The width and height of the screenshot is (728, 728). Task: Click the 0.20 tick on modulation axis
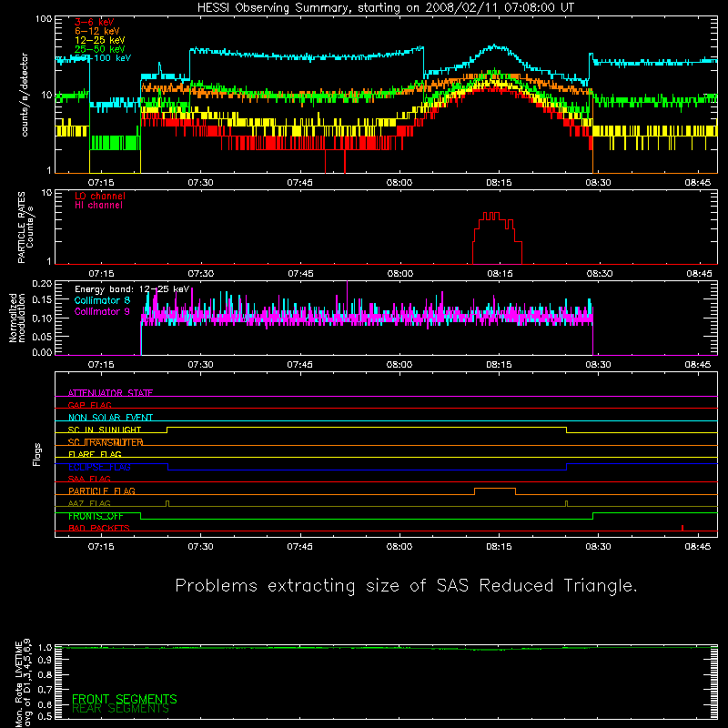tap(42, 283)
